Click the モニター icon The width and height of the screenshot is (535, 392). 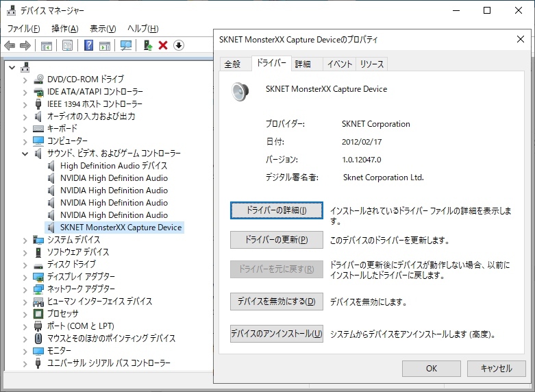click(x=38, y=351)
